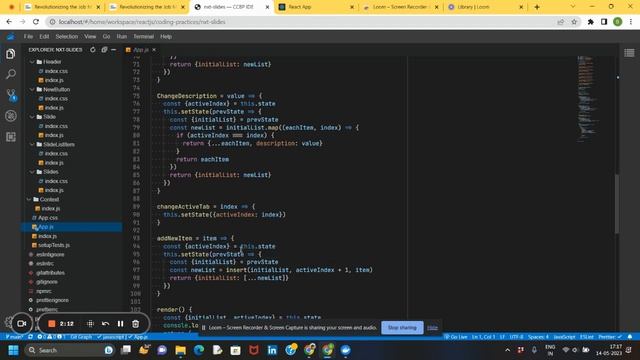The height and width of the screenshot is (360, 640).
Task: Open the Source Control view
Action: [11, 95]
